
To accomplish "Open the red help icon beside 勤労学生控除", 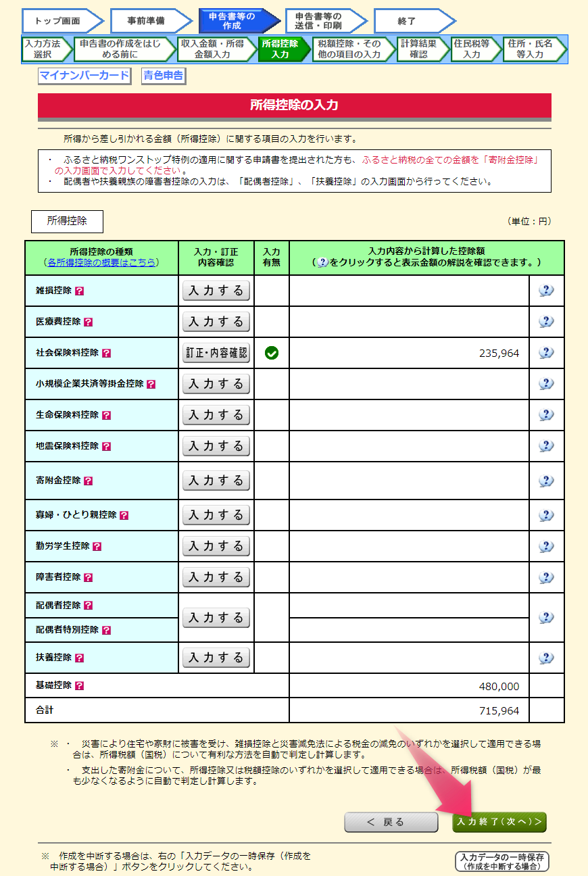I will (97, 546).
